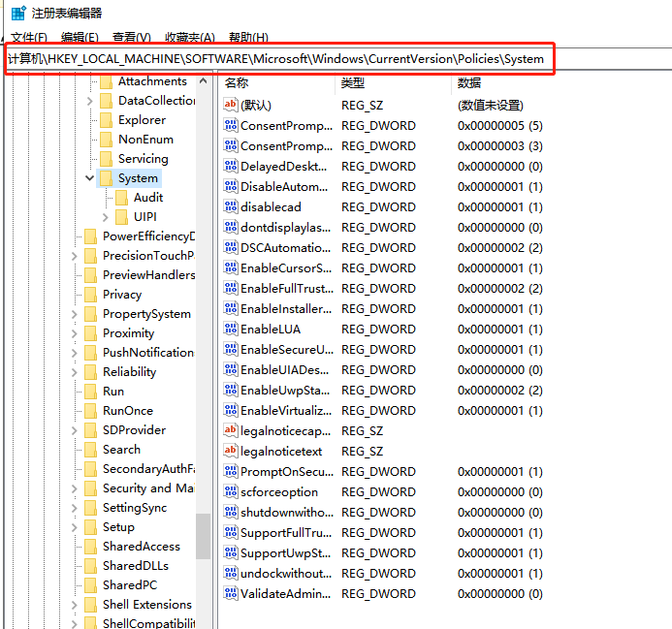Screen dimensions: 672x629
Task: Select the PreviewHandlers key in tree
Action: pos(148,275)
